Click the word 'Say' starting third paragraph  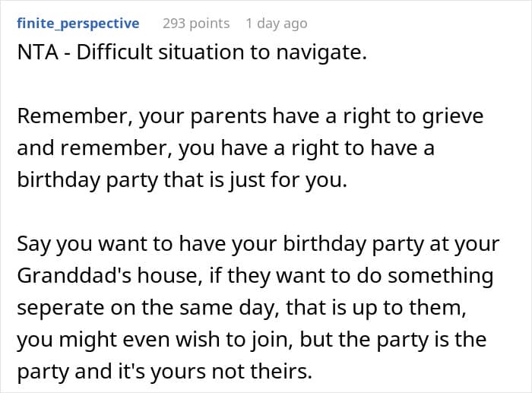pos(34,244)
